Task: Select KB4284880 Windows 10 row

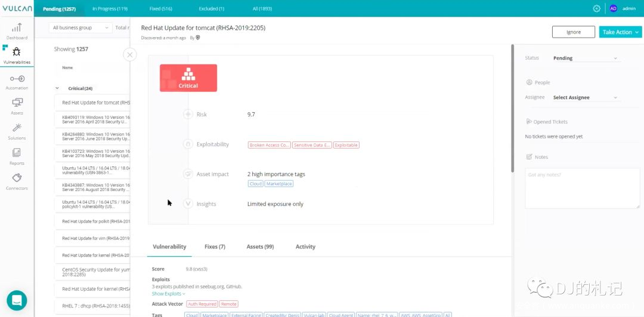Action: point(92,137)
